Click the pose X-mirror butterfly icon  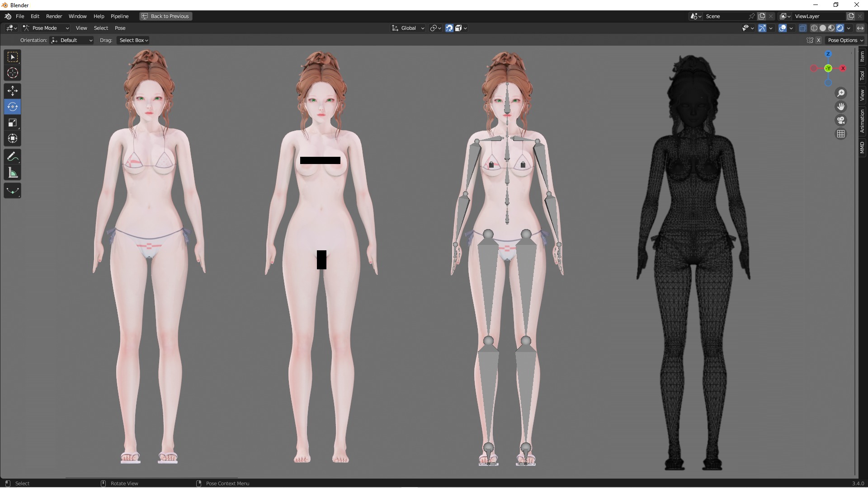pos(810,40)
